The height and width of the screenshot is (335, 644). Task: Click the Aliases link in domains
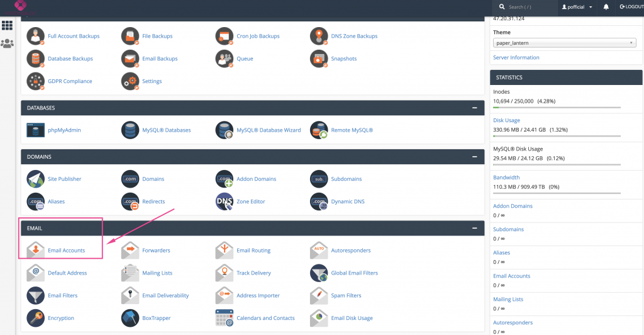pos(56,202)
